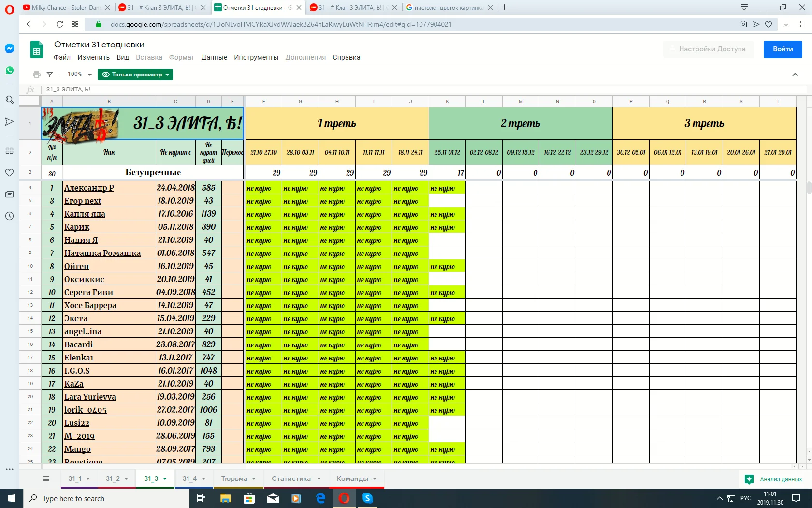Open Анализ данных in bottom right
The image size is (812, 508).
click(x=774, y=479)
